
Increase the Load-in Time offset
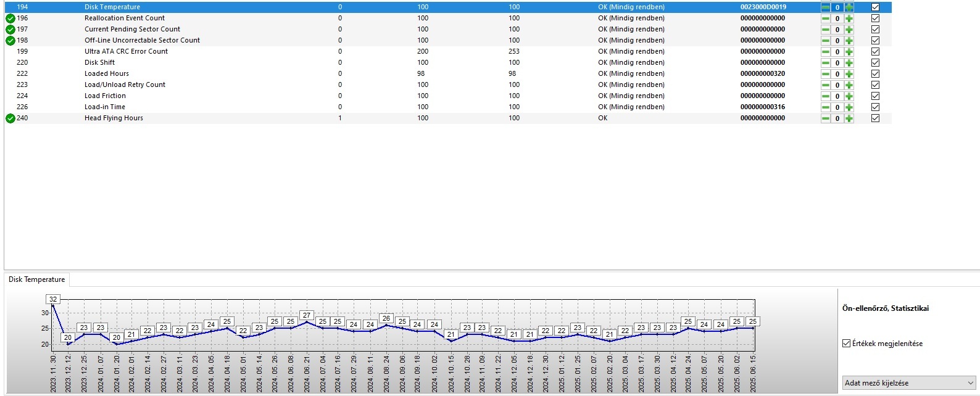(849, 107)
